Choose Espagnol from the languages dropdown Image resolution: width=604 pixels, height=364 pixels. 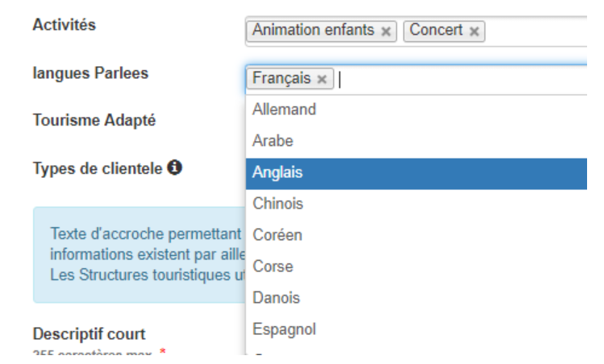[416, 329]
